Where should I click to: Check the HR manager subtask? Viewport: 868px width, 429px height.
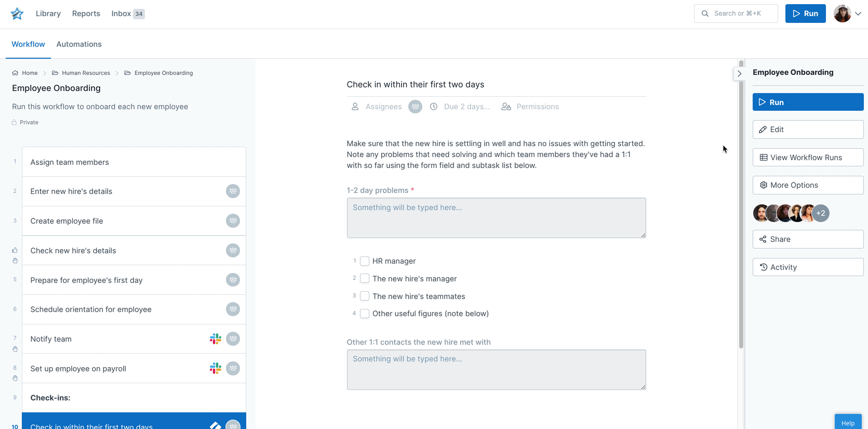(x=365, y=261)
